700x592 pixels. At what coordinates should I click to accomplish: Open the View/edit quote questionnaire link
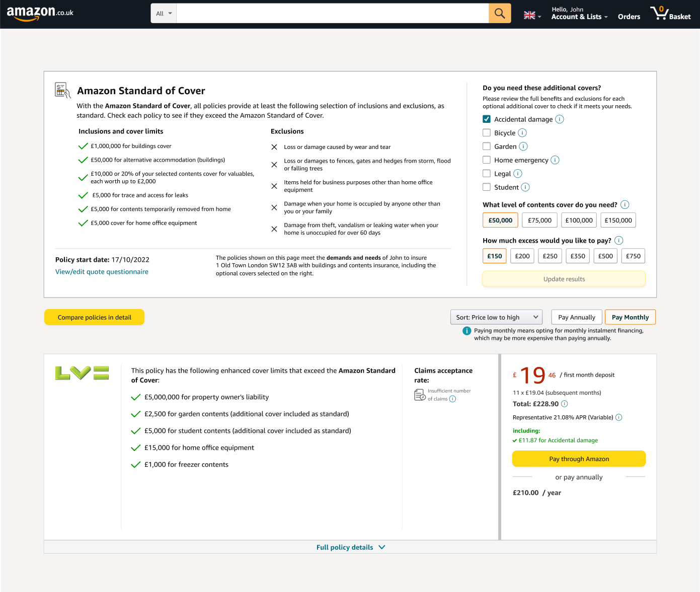(102, 271)
